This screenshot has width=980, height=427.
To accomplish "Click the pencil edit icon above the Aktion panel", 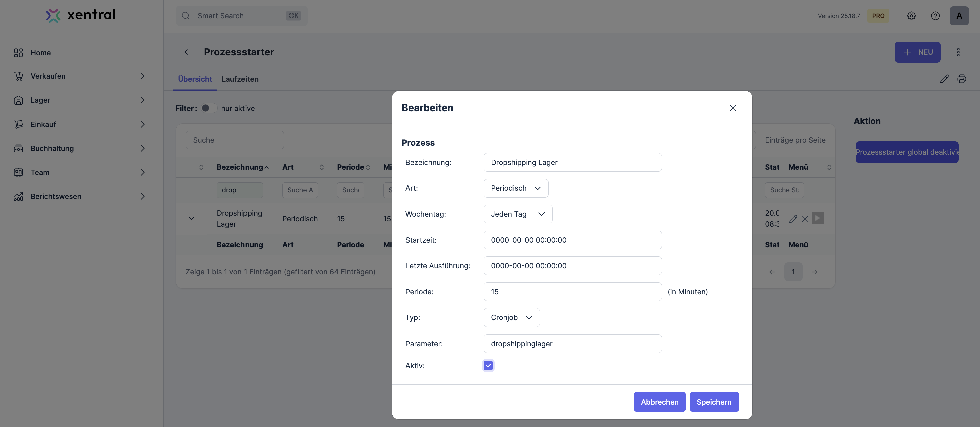I will tap(944, 79).
